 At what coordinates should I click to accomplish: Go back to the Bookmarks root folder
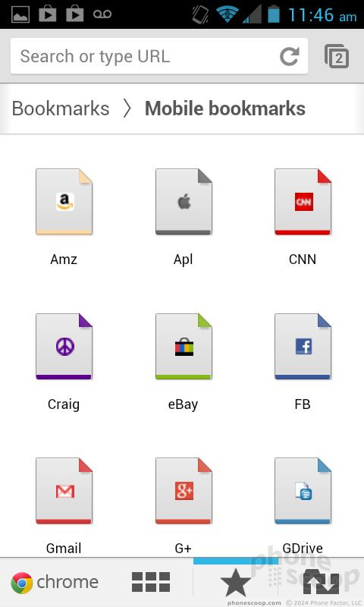61,109
